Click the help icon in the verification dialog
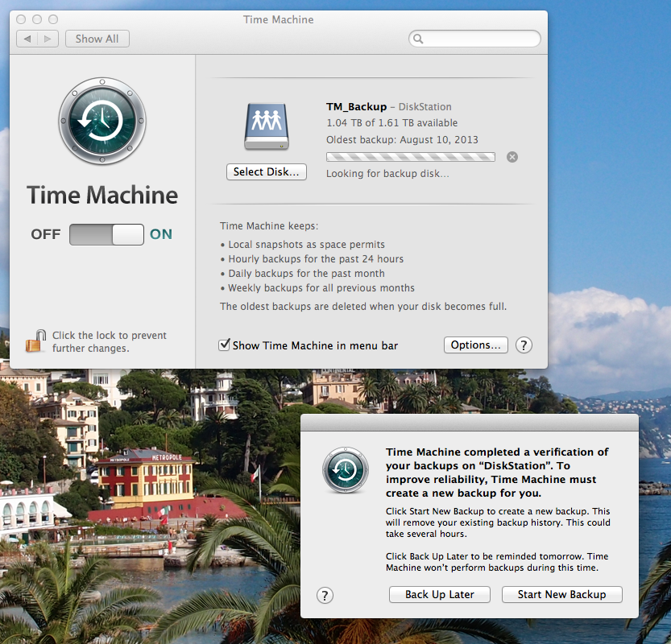 (x=325, y=595)
